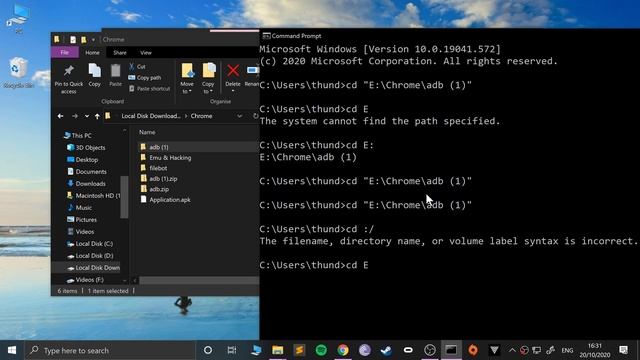This screenshot has width=640, height=360.
Task: Open Macintosh HD in navigation pane
Action: click(x=98, y=196)
